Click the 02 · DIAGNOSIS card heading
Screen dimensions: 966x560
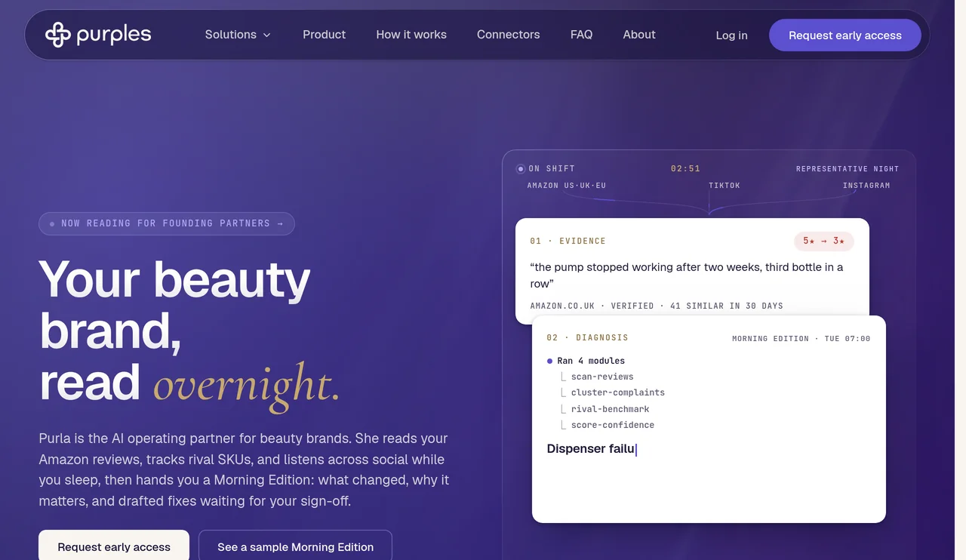click(x=588, y=338)
